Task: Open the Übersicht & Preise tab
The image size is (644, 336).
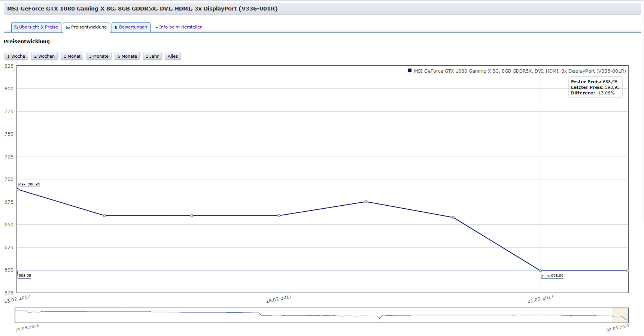Action: [36, 27]
